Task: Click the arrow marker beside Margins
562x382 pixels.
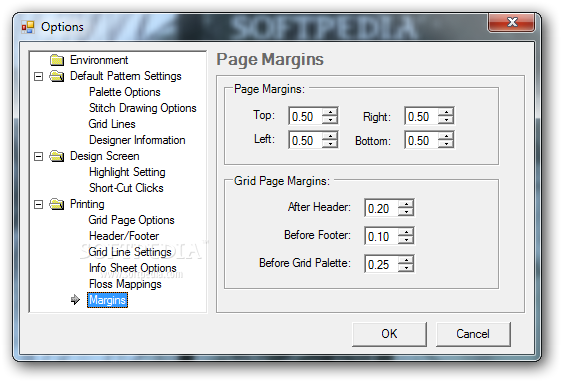Action: 75,300
